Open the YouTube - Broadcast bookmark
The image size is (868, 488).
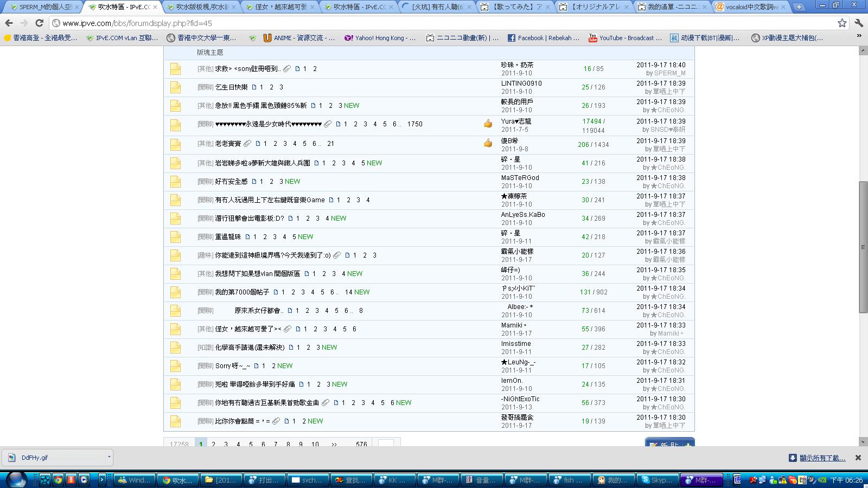pyautogui.click(x=625, y=38)
